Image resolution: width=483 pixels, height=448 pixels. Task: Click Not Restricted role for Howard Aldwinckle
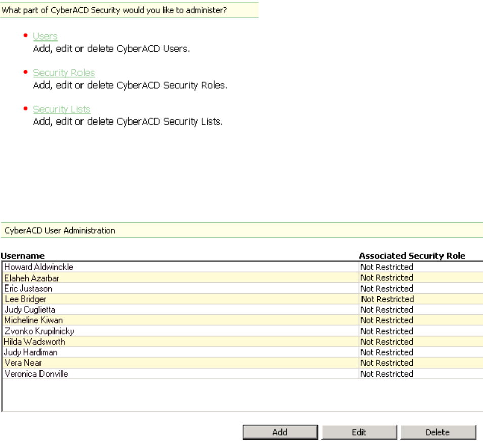pos(387,267)
